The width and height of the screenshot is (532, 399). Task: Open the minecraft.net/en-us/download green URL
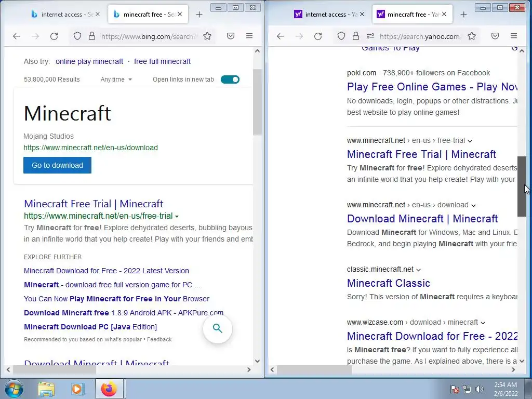90,148
